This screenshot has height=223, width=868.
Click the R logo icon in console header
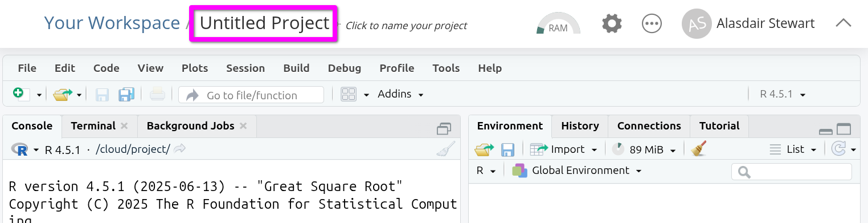[20, 150]
